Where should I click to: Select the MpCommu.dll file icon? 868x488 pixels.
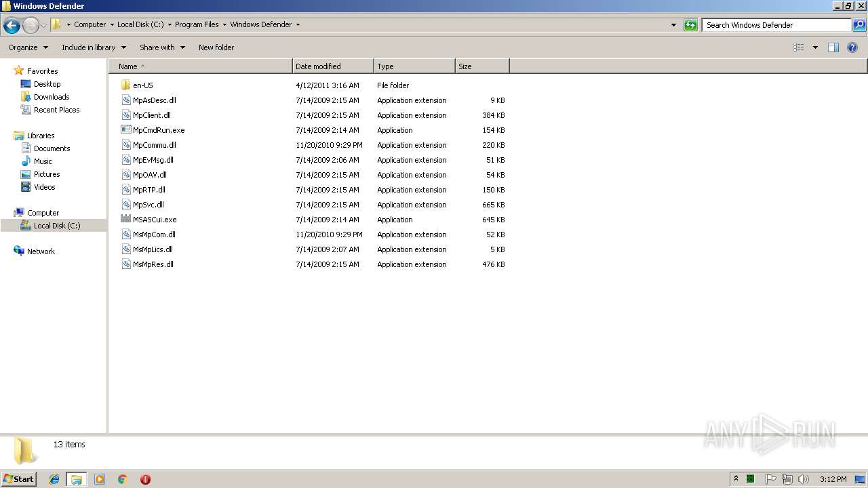[126, 145]
